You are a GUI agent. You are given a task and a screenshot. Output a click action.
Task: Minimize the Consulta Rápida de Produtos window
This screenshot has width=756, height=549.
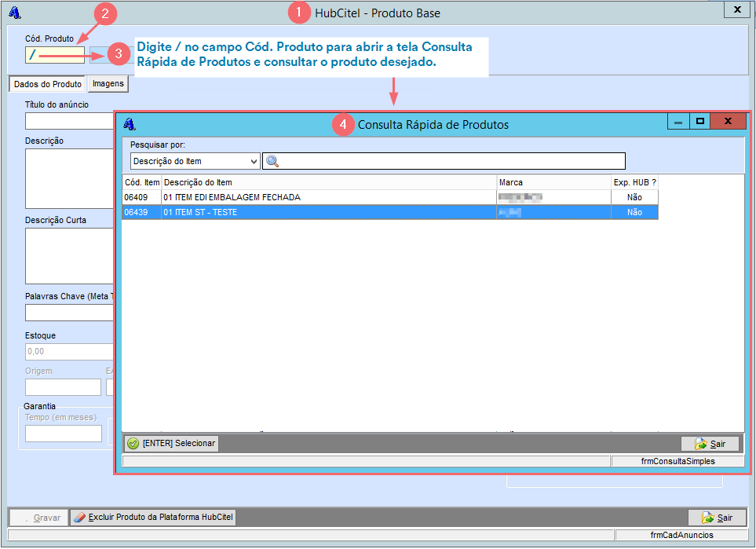pyautogui.click(x=678, y=122)
